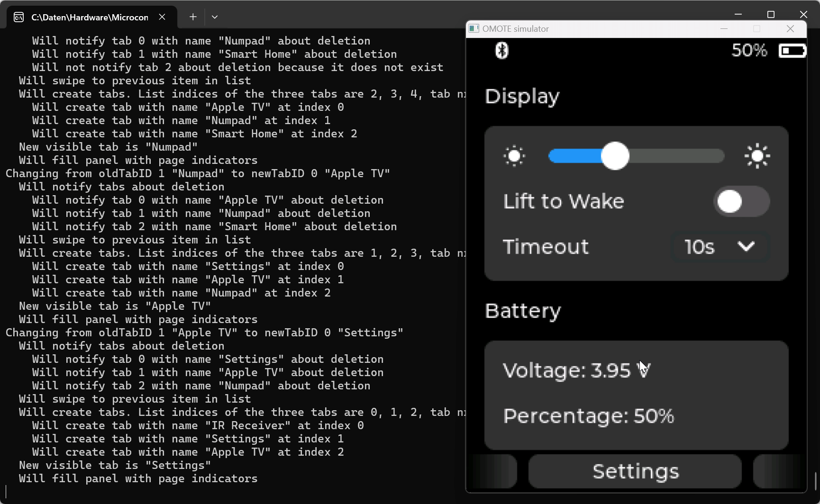Click the Bluetooth icon in the OMOTE simulator
The width and height of the screenshot is (820, 504).
(x=501, y=50)
